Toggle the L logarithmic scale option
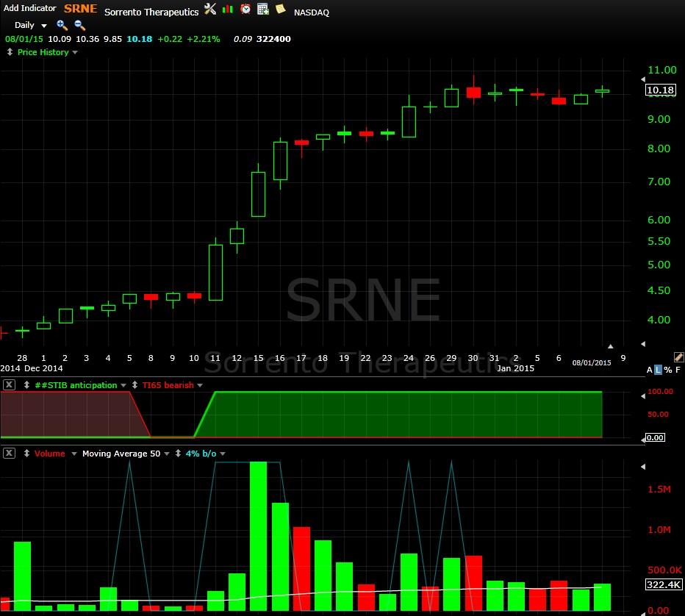685x616 pixels. [658, 370]
